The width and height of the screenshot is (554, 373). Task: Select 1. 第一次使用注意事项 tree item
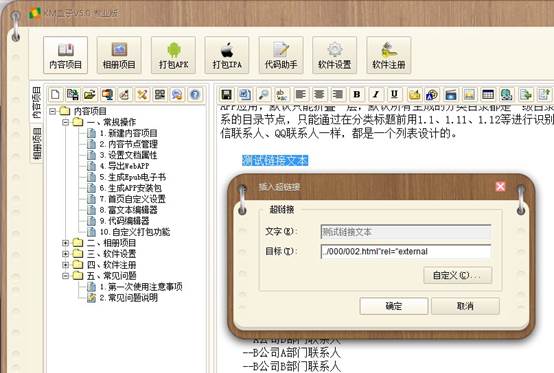coord(141,287)
